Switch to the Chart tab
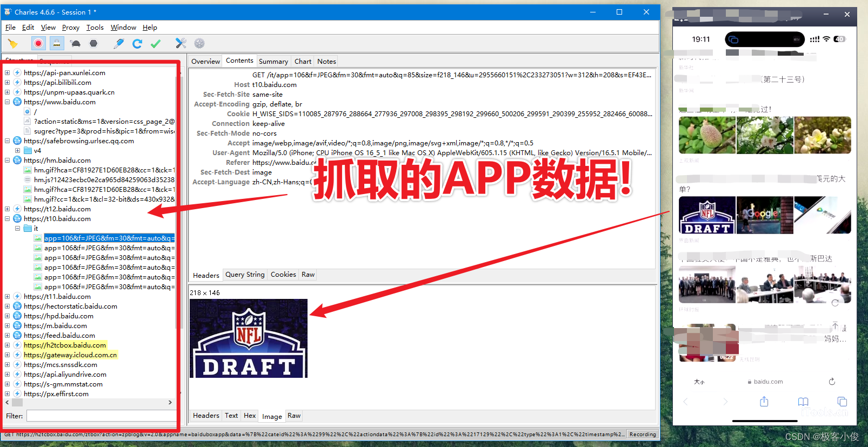868x447 pixels. tap(303, 61)
